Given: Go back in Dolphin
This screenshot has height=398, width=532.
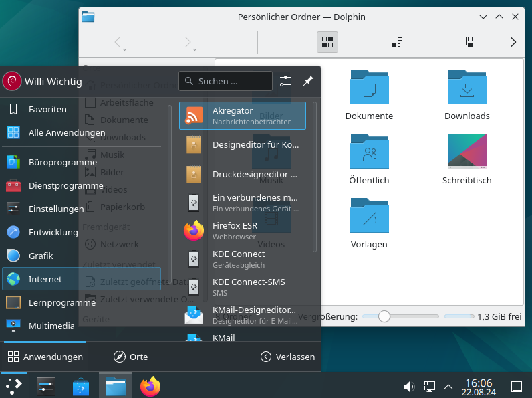Looking at the screenshot, I should (120, 43).
